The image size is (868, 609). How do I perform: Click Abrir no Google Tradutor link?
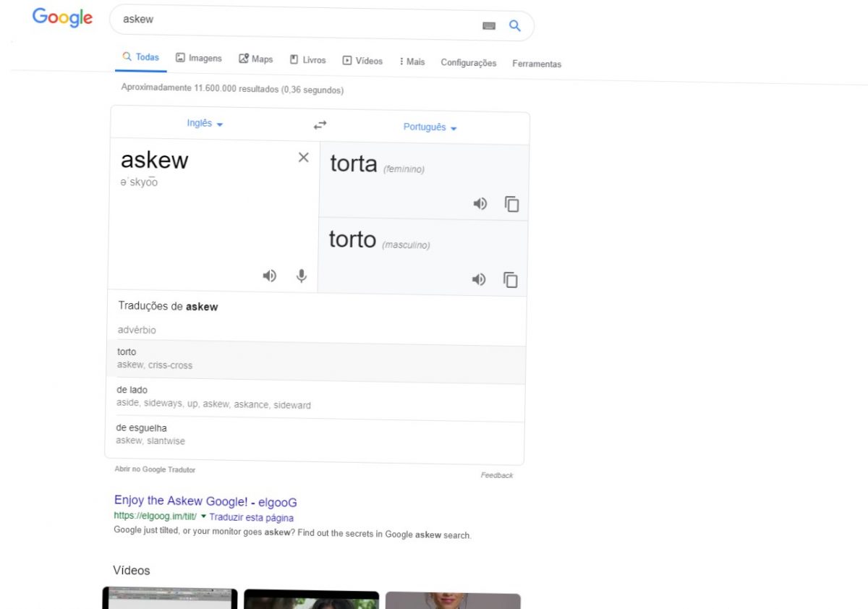click(155, 469)
